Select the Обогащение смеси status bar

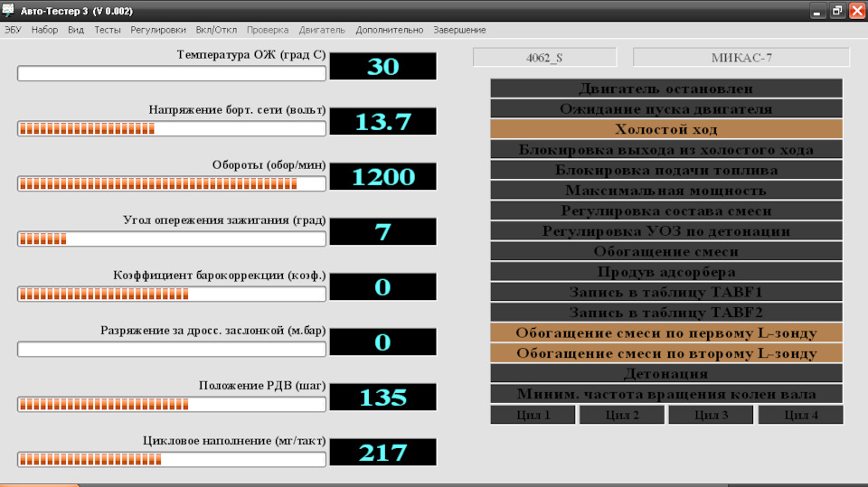[666, 251]
